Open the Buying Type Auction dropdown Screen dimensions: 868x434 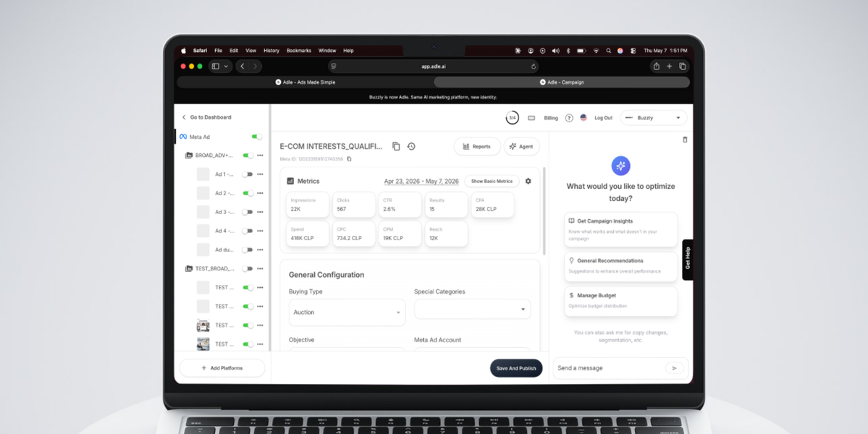[x=347, y=312]
